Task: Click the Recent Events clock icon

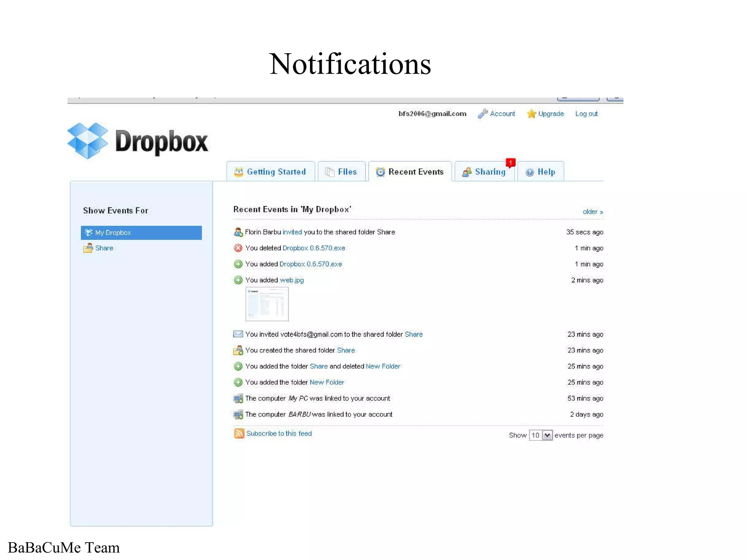Action: tap(380, 172)
